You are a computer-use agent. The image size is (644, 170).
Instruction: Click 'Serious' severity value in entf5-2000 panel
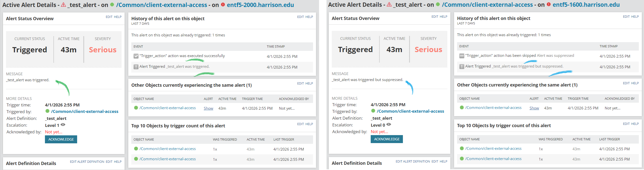(103, 50)
